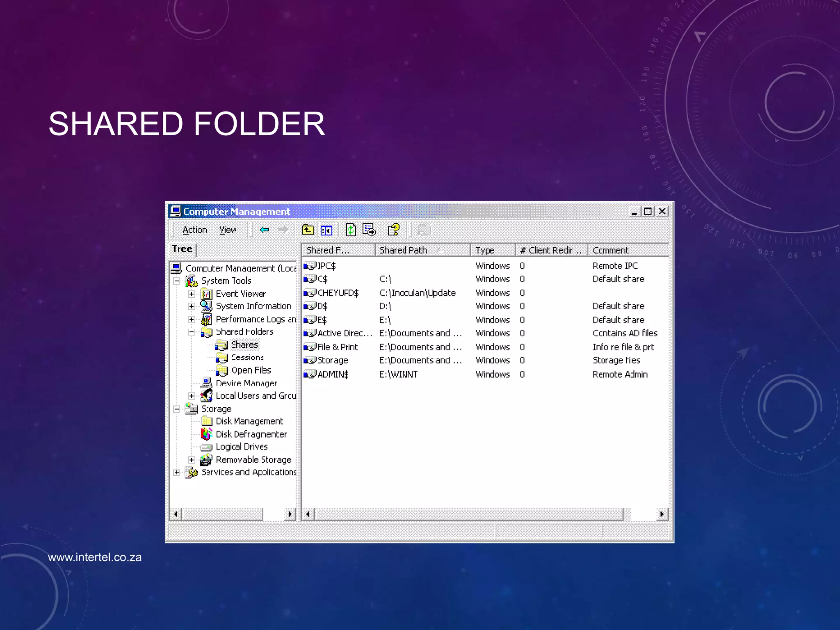Select the Tree tab

[x=183, y=249]
